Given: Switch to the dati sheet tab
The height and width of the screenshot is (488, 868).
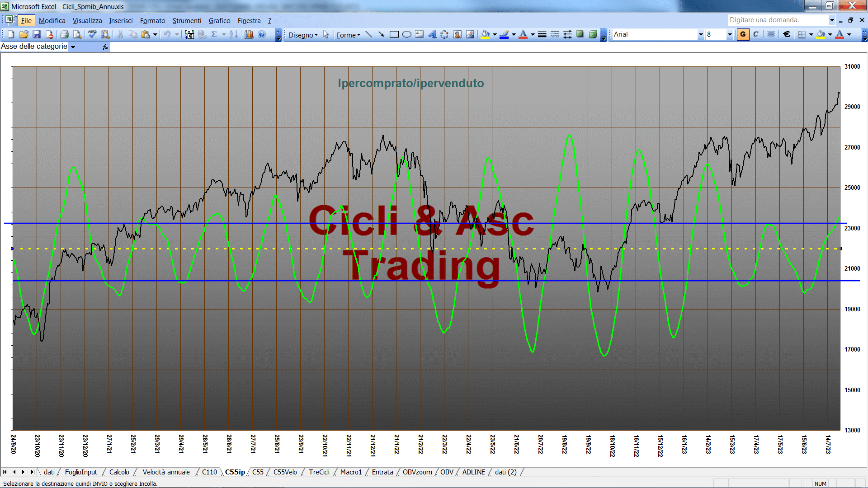Looking at the screenshot, I should [x=49, y=472].
